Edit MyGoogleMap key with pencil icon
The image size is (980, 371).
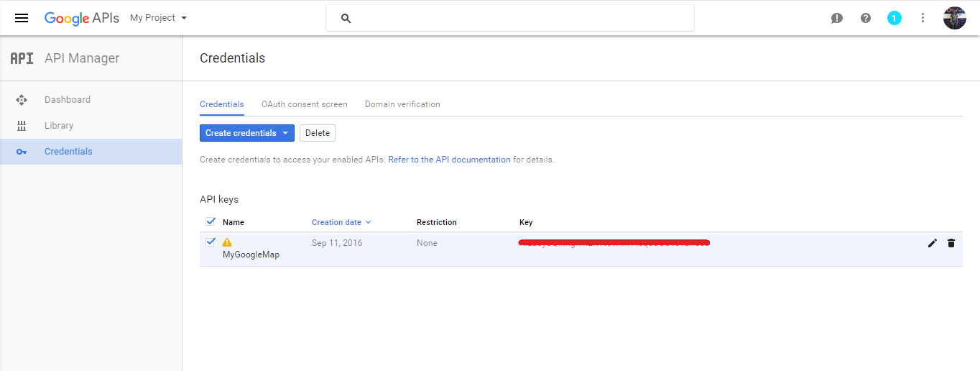click(x=933, y=243)
